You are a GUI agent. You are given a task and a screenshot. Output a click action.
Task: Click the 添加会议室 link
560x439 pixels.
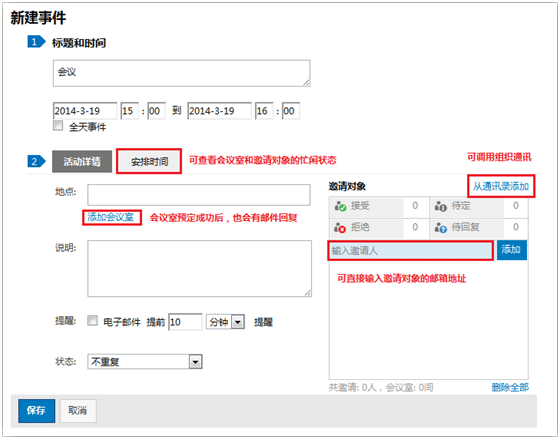111,217
